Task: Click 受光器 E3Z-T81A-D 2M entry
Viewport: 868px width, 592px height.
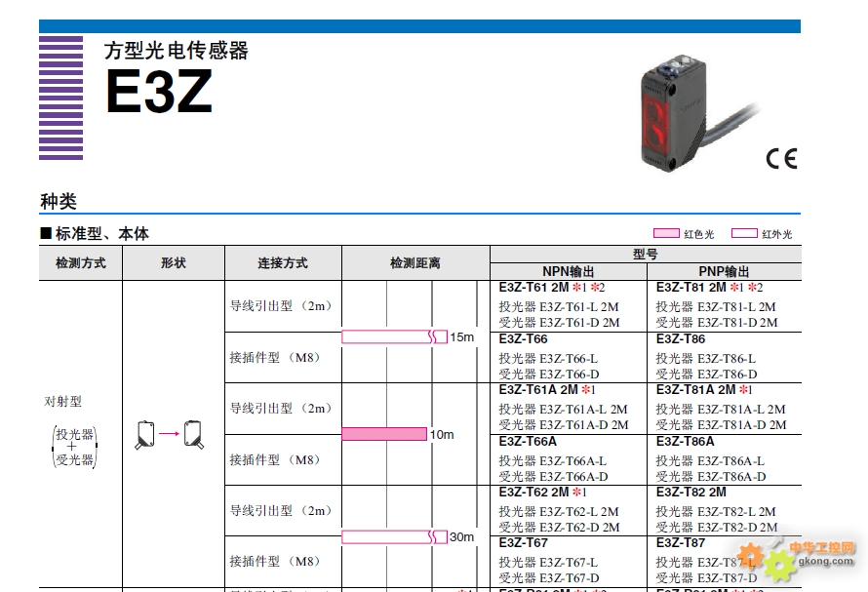Action: pos(722,425)
